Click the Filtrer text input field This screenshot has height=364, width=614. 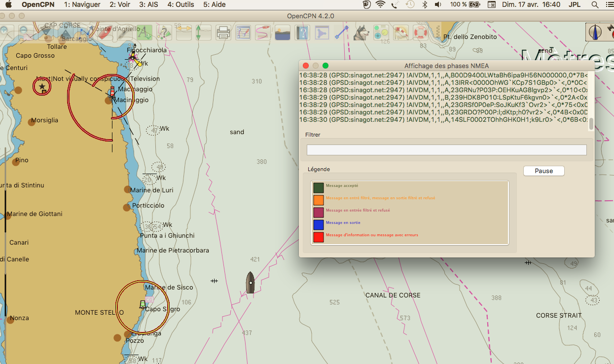(x=447, y=150)
